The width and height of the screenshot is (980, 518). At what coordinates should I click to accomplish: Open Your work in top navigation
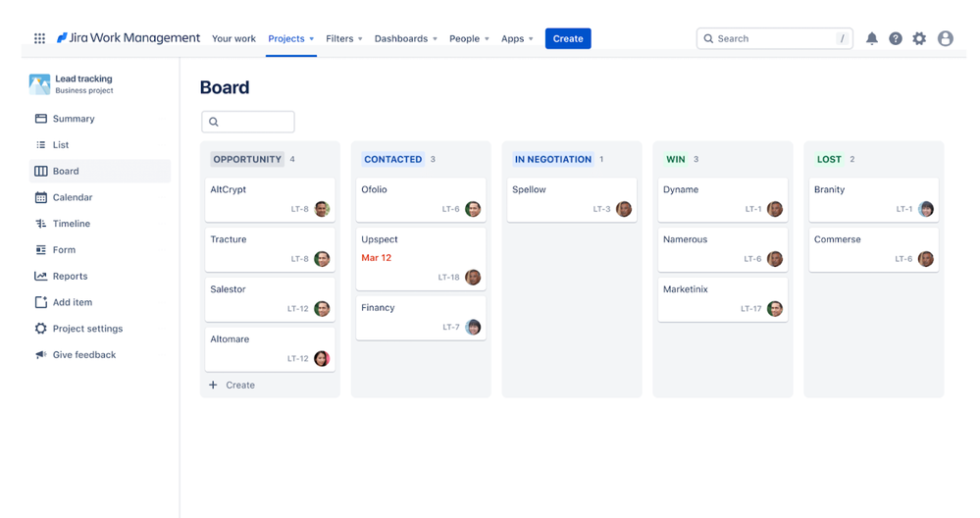233,38
